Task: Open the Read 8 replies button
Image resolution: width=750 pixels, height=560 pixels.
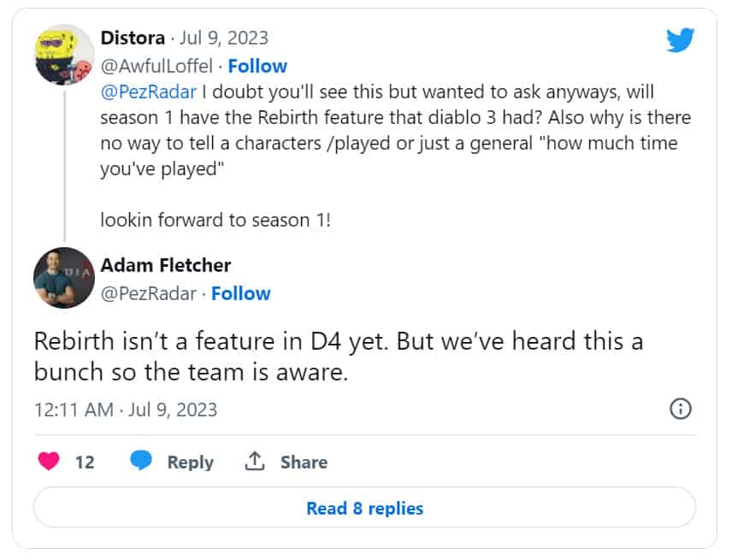Action: click(x=364, y=509)
